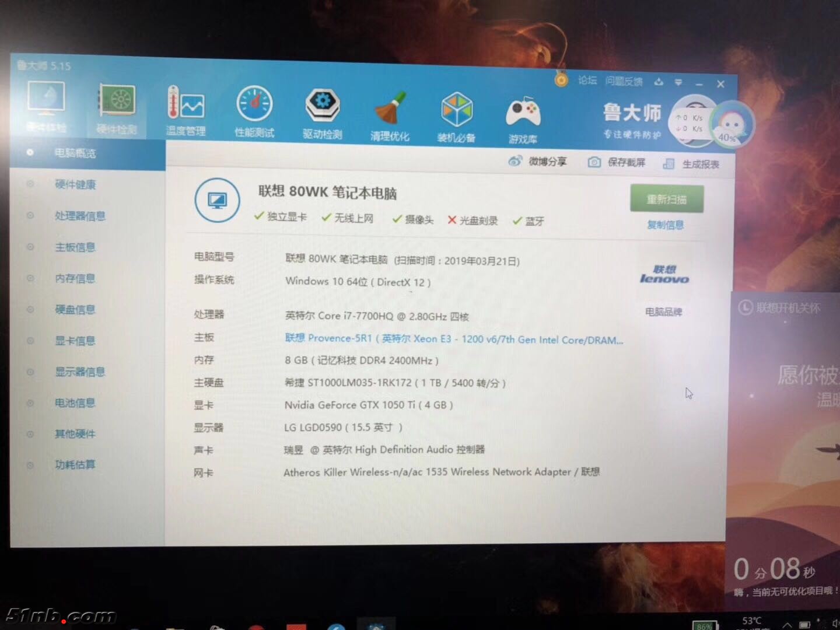Open the 温度管理 temperature management tool
Screen dimensions: 840x630
click(x=185, y=111)
